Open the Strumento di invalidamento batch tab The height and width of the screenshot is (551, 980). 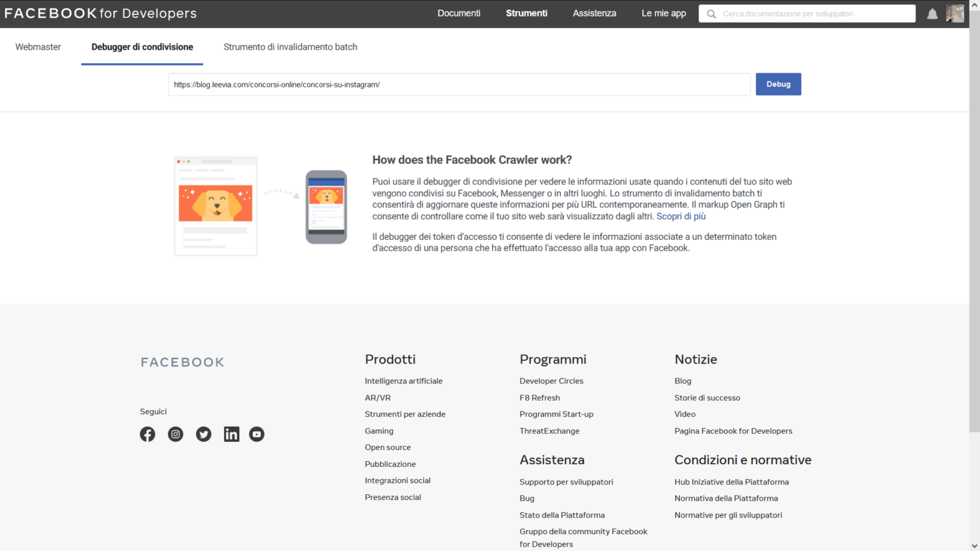(290, 47)
